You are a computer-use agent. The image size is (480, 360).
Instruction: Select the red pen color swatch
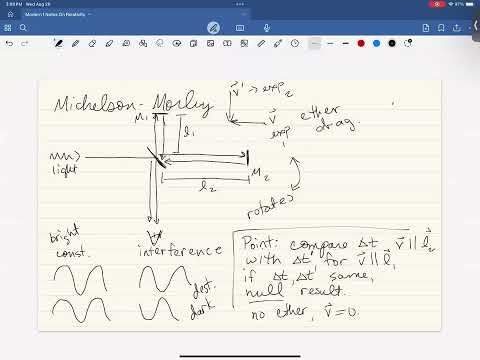(x=361, y=43)
